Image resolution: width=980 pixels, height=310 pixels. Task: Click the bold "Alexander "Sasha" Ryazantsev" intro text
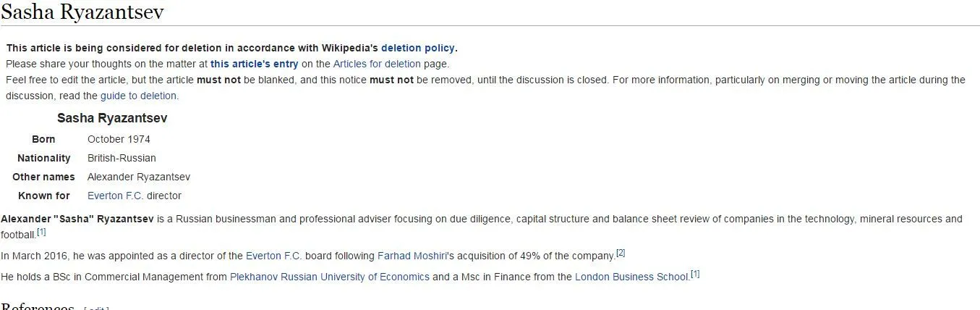(x=77, y=219)
